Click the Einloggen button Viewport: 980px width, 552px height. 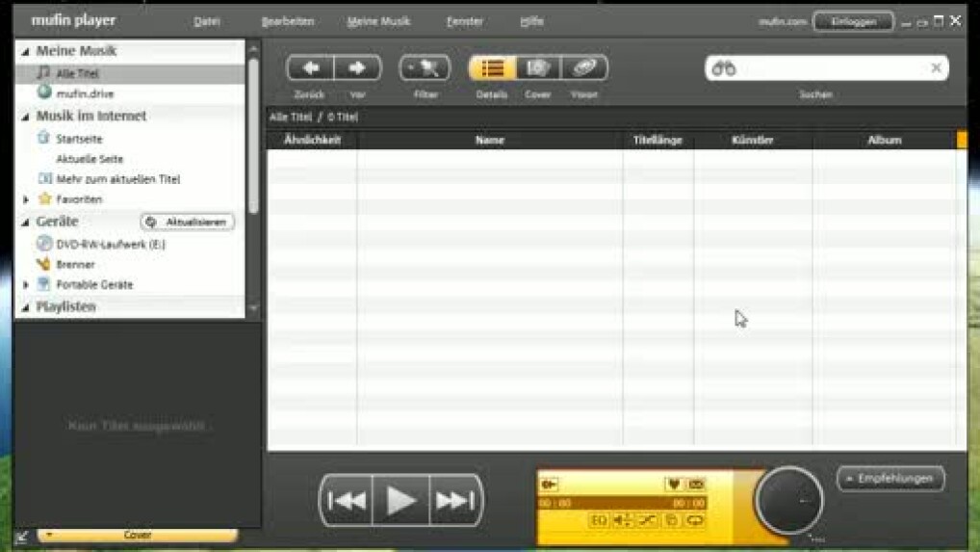click(852, 21)
